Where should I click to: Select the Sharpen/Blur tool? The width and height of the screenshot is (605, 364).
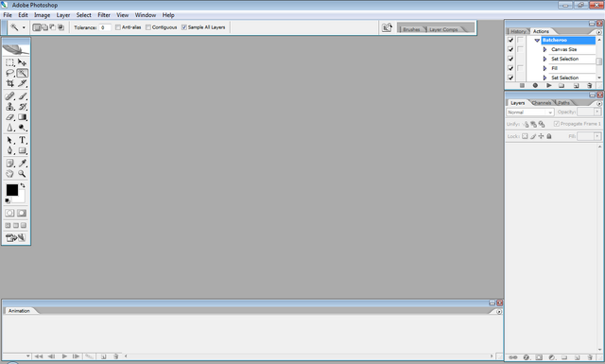point(9,128)
